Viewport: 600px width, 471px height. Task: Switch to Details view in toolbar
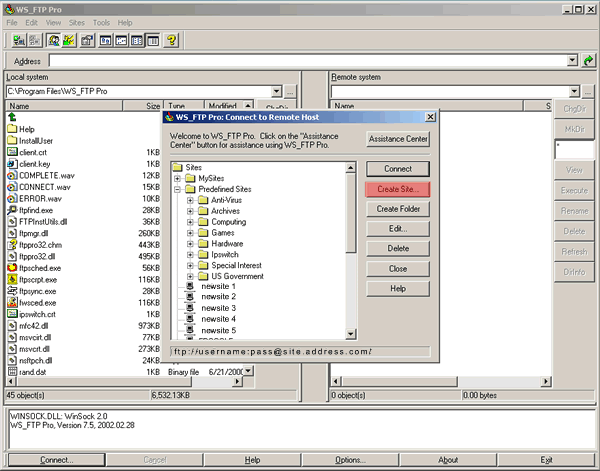[153, 40]
